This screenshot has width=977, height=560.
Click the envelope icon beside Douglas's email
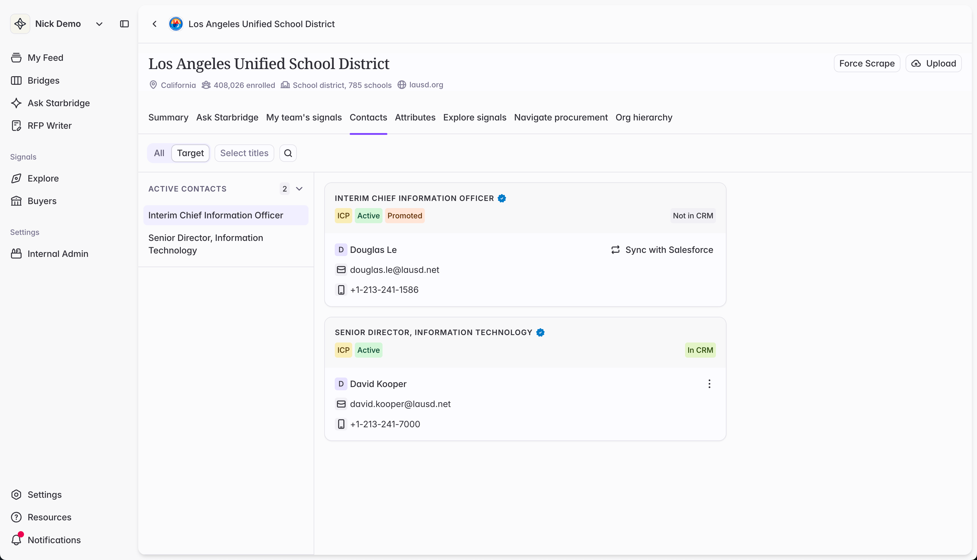coord(341,270)
